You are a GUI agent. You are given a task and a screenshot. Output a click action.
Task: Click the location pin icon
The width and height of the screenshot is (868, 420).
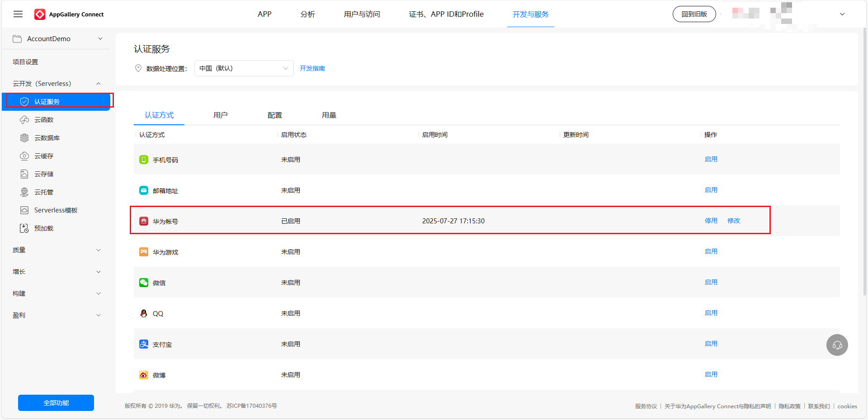(138, 68)
